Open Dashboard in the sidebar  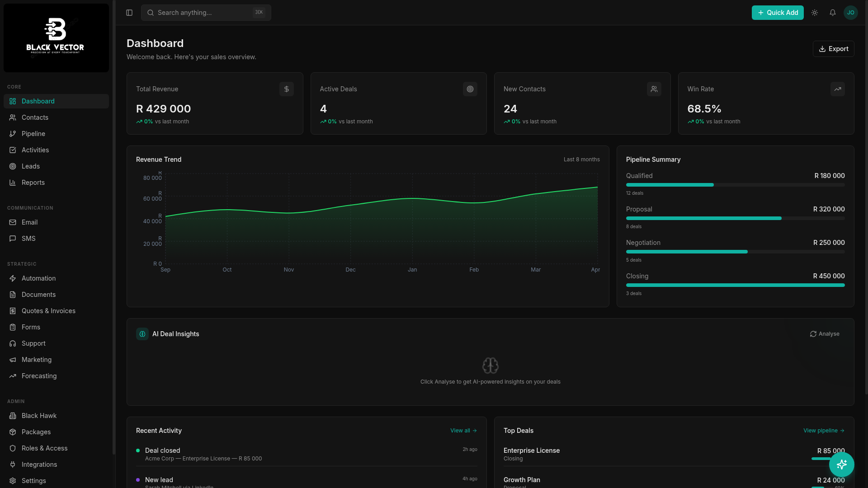[x=56, y=101]
